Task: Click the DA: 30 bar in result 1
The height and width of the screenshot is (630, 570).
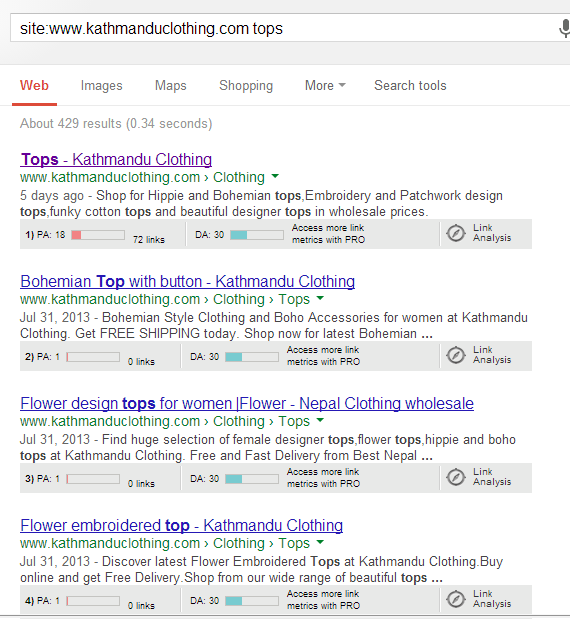Action: click(257, 235)
